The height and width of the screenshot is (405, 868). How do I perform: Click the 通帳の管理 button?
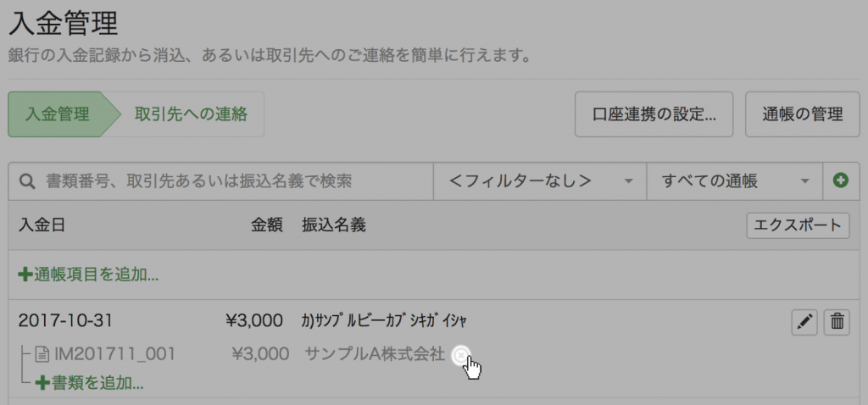(802, 114)
